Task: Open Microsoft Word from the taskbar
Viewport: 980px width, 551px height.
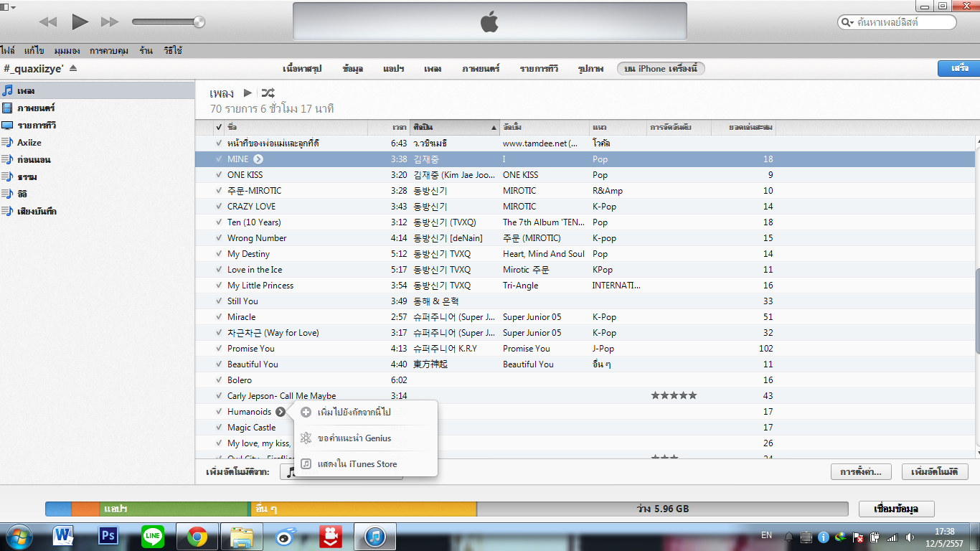Action: coord(64,536)
